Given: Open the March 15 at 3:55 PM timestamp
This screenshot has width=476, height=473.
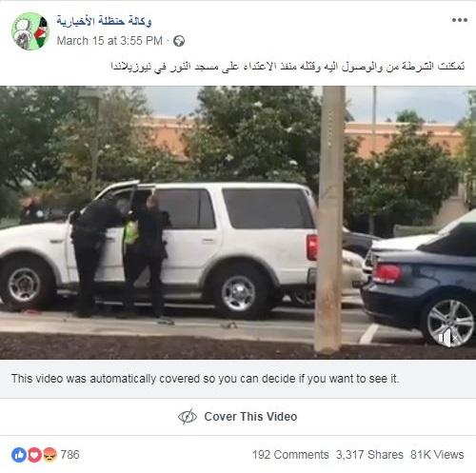Looking at the screenshot, I should tap(109, 41).
